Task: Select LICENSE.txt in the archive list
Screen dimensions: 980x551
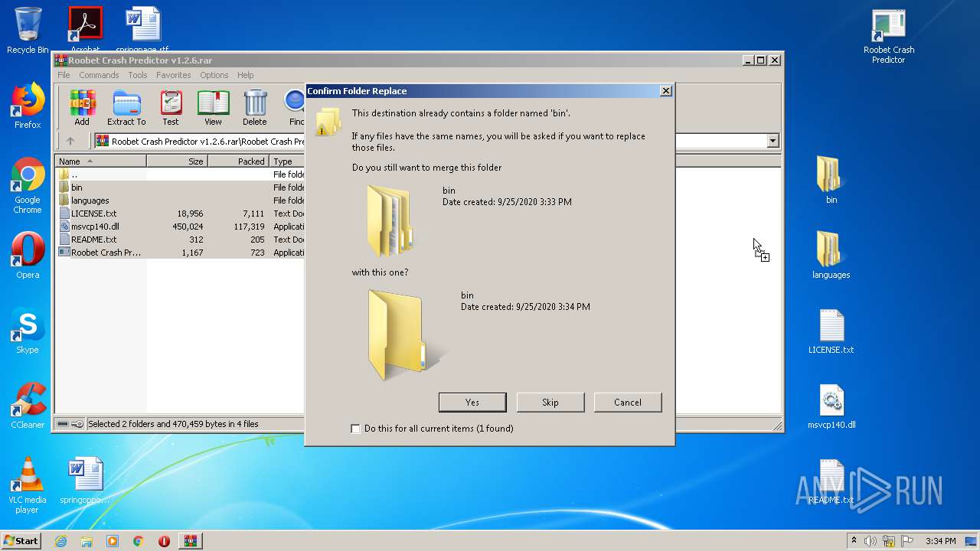Action: pos(180,214)
